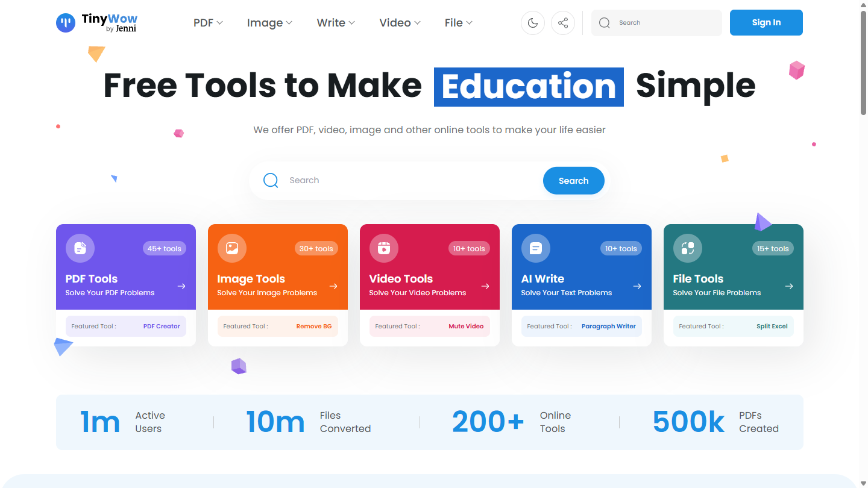
Task: Click the arrow on Video Tools card
Action: coord(485,286)
